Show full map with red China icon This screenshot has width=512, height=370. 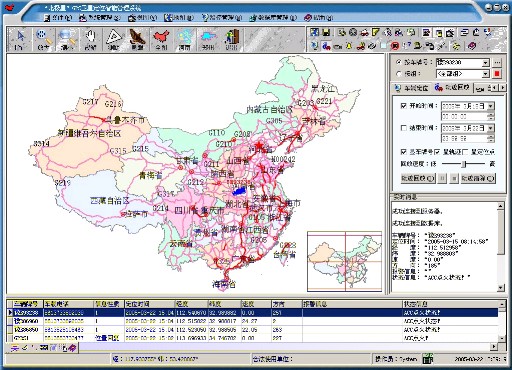161,39
